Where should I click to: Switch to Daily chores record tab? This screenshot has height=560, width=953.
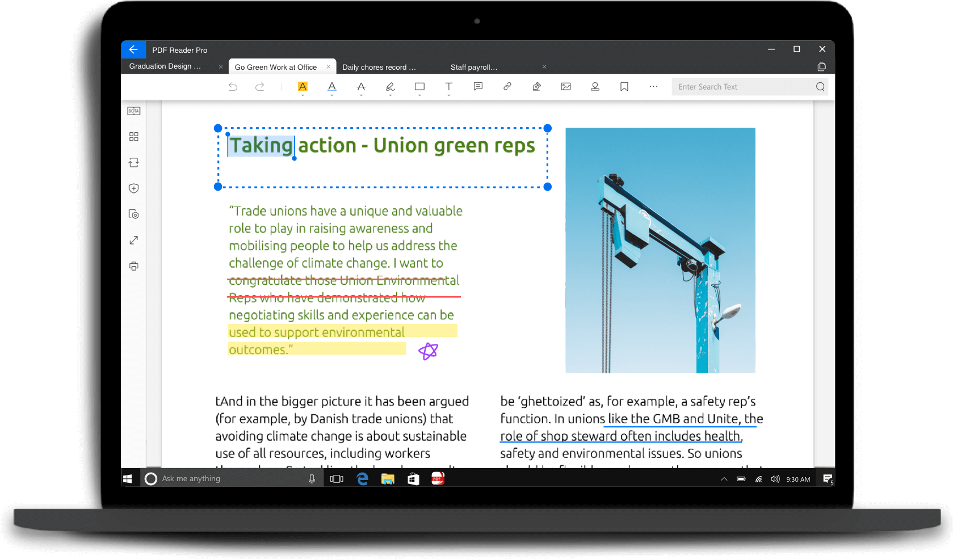[x=379, y=67]
